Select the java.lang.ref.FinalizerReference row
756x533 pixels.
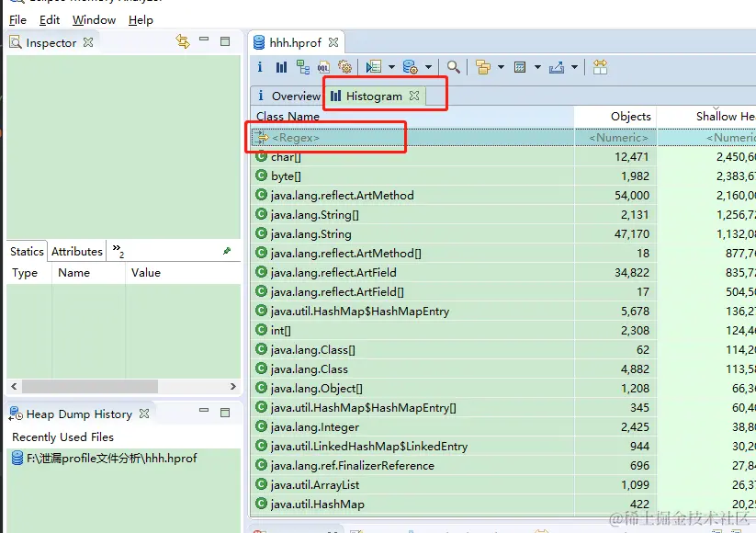[x=503, y=466]
